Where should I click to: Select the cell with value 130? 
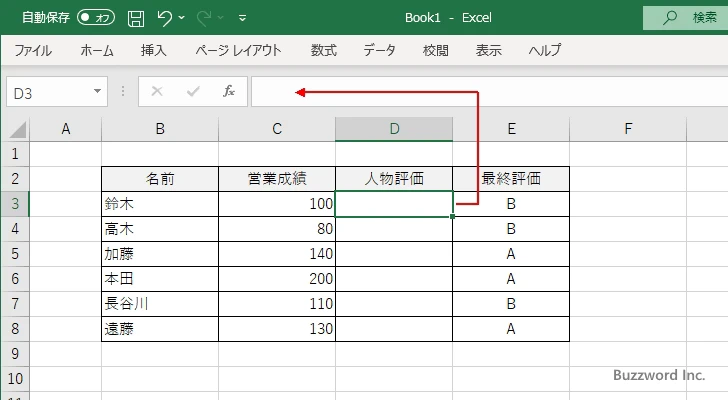click(x=277, y=329)
